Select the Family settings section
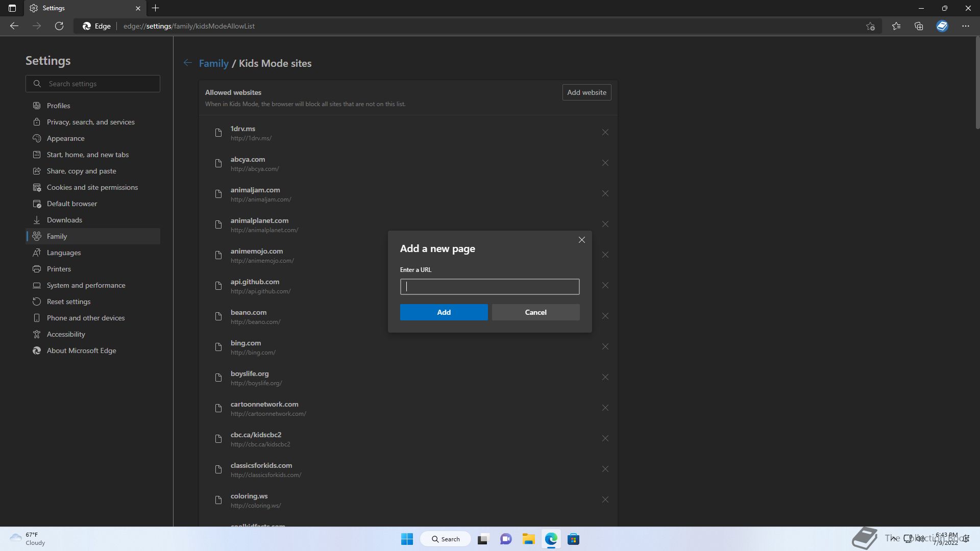 click(x=93, y=236)
